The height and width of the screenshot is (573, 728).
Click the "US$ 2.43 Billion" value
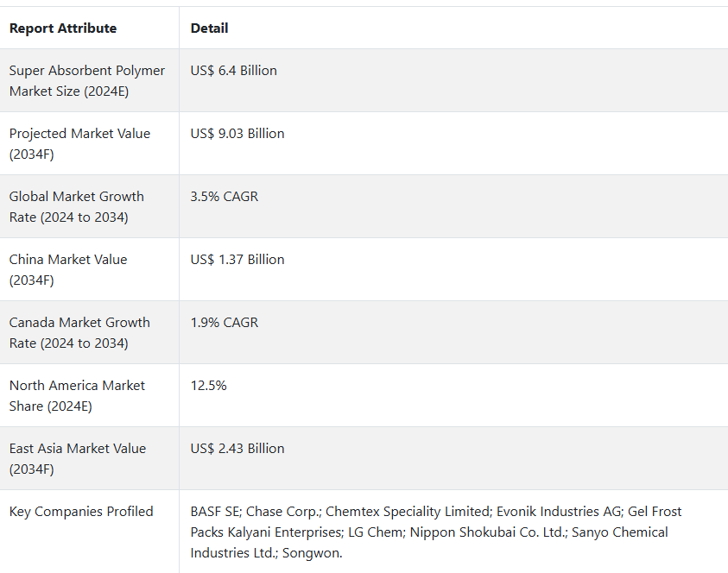(237, 449)
